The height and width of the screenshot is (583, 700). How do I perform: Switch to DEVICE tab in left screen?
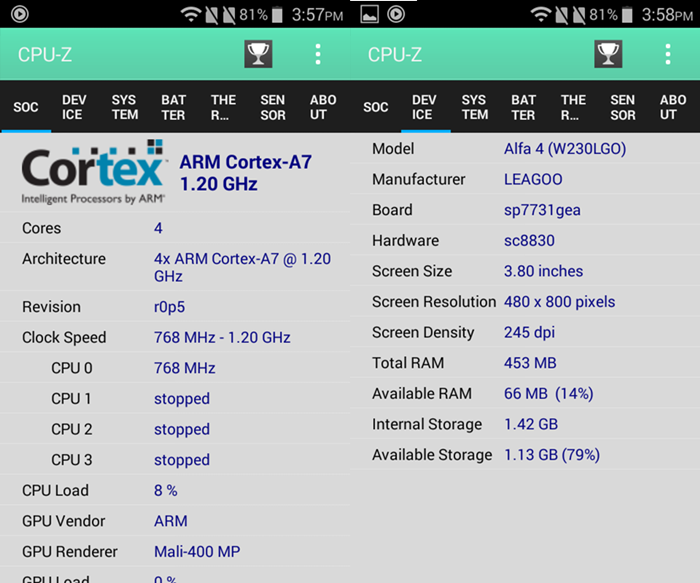(x=74, y=107)
